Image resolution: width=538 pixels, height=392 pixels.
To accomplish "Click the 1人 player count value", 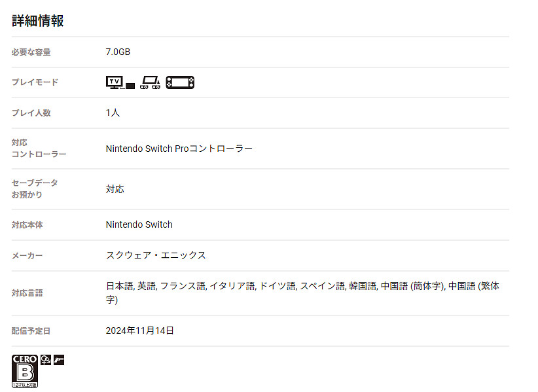I will coord(113,113).
